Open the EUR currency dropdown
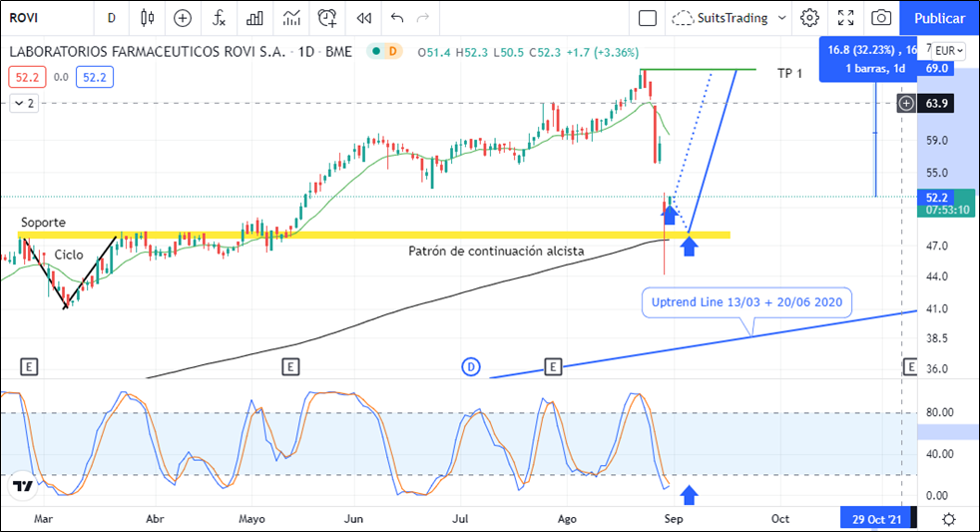980x532 pixels. [x=948, y=51]
